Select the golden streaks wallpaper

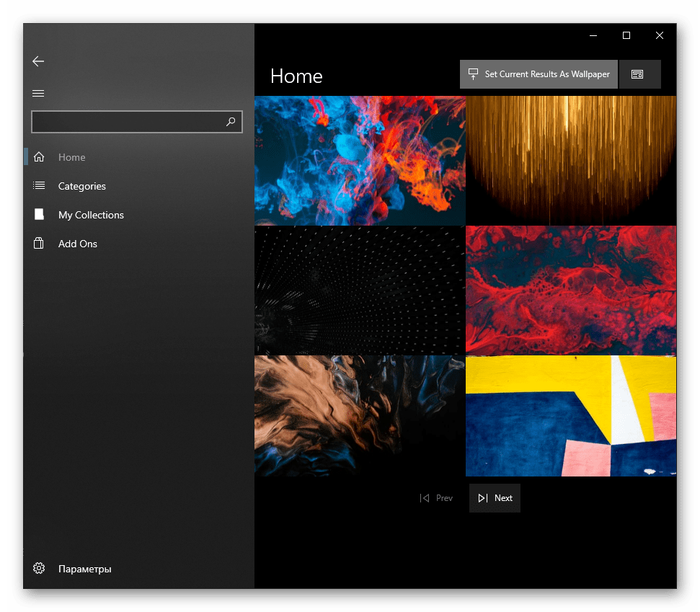571,161
